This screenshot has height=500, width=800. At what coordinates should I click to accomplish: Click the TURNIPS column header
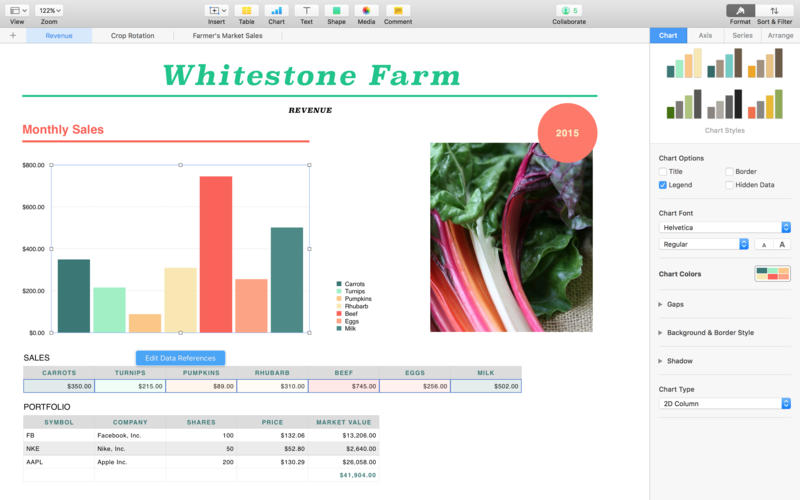click(130, 373)
